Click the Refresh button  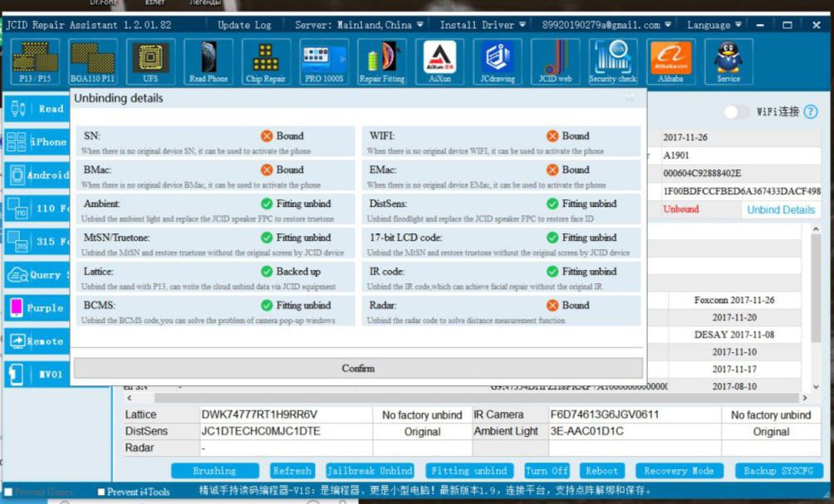click(x=292, y=471)
